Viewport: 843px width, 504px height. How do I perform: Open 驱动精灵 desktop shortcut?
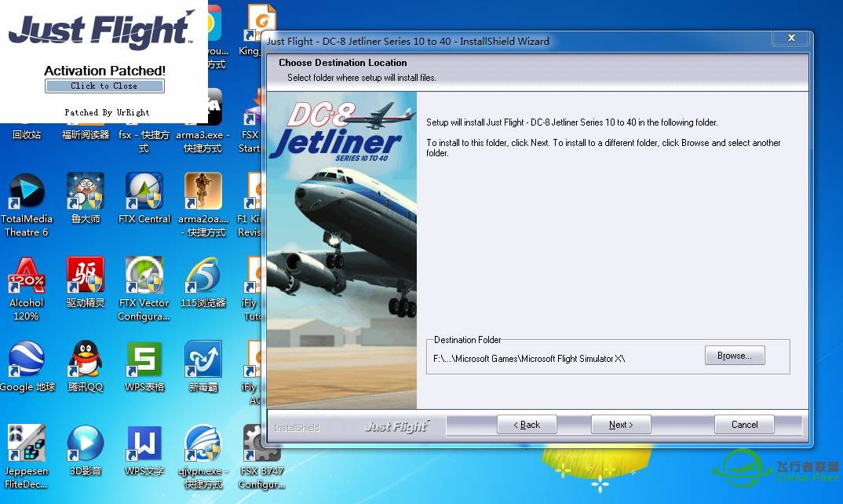click(x=85, y=283)
